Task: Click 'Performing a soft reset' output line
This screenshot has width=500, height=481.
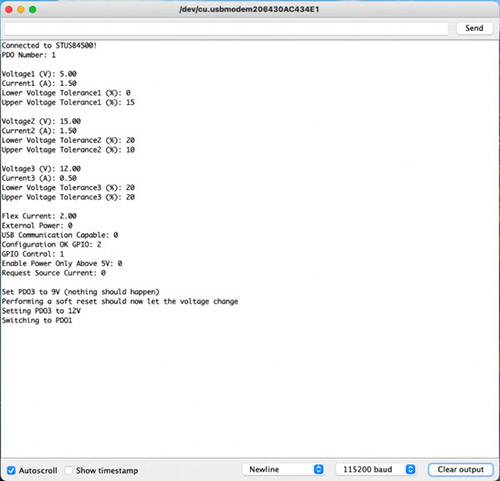Action: pos(120,301)
